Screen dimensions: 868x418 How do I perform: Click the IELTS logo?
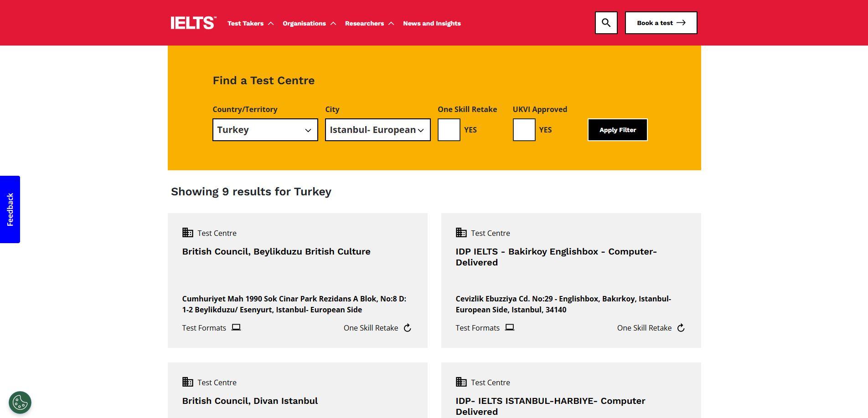(x=193, y=23)
